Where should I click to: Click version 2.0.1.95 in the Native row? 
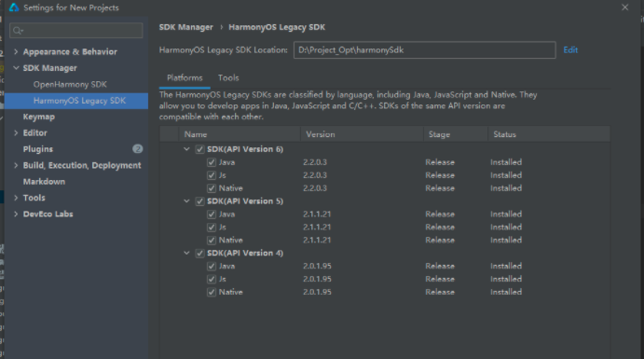[x=317, y=292]
